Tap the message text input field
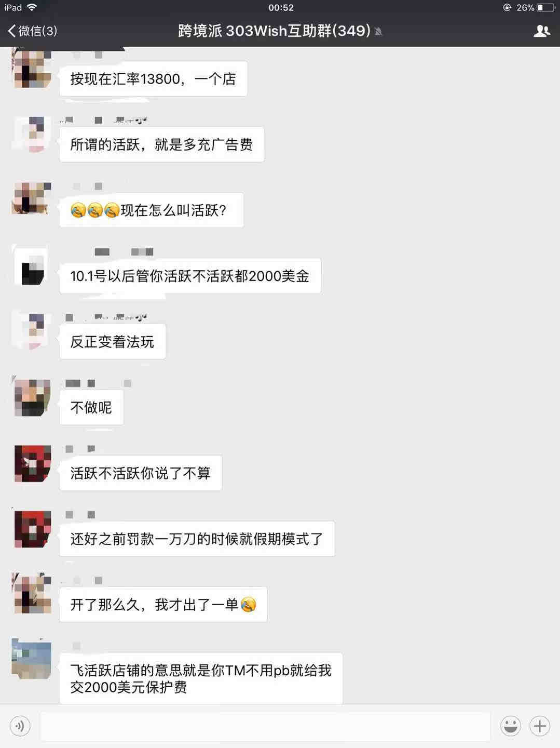This screenshot has width=560, height=748. click(265, 726)
